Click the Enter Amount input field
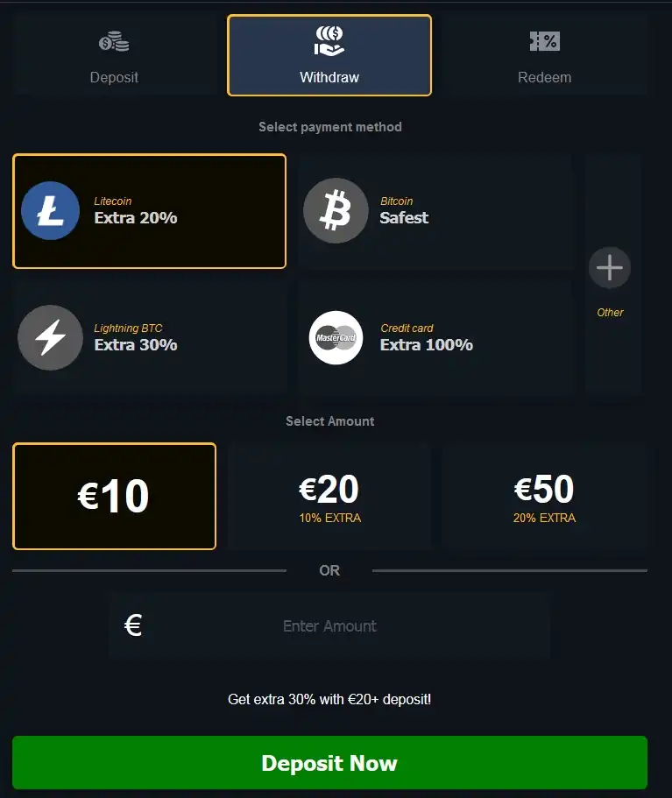Viewport: 672px width, 798px height. [x=329, y=625]
